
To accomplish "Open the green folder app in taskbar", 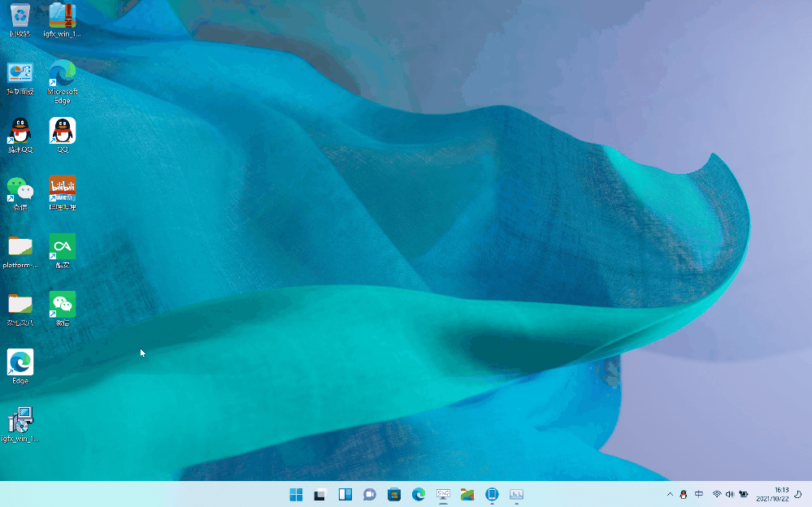I will click(x=467, y=495).
